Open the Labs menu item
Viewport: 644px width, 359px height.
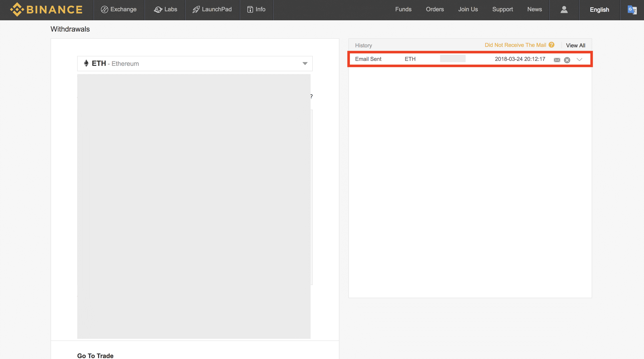pyautogui.click(x=165, y=9)
